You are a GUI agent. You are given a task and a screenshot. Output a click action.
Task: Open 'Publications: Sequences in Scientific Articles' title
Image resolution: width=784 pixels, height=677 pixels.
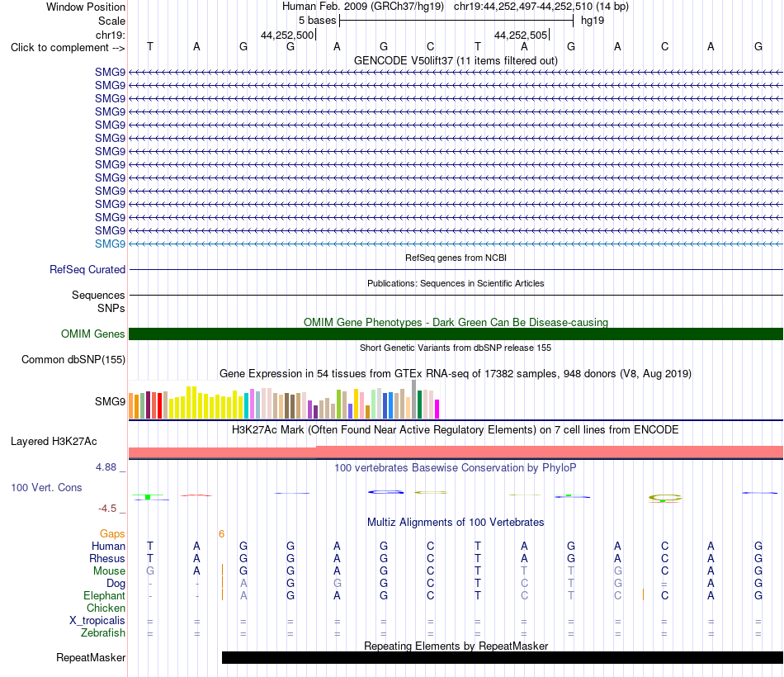click(x=456, y=283)
